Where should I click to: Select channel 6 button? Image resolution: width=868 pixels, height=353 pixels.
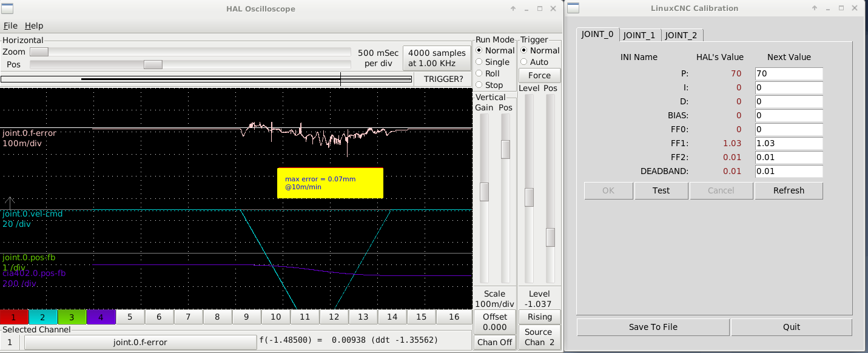pos(160,317)
